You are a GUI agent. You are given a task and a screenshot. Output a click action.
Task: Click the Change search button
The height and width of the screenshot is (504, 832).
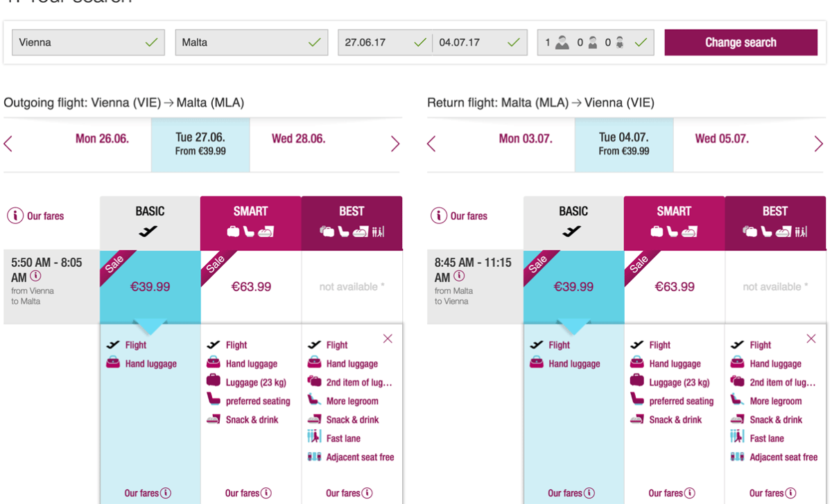click(740, 42)
